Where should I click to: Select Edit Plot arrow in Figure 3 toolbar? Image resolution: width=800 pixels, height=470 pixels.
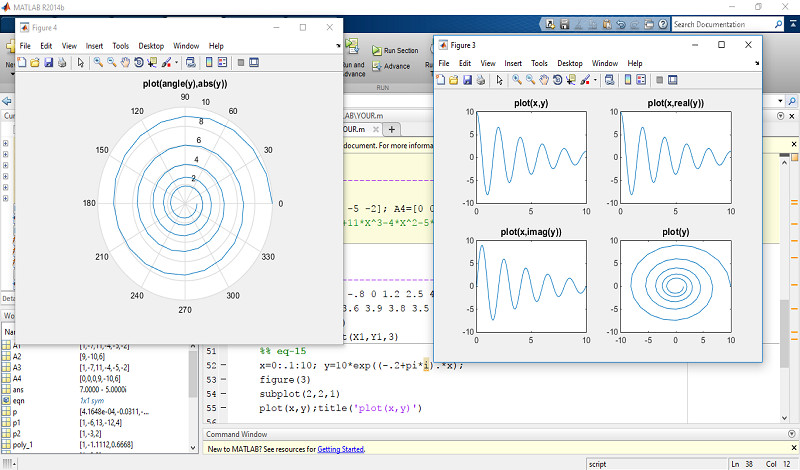coord(499,80)
